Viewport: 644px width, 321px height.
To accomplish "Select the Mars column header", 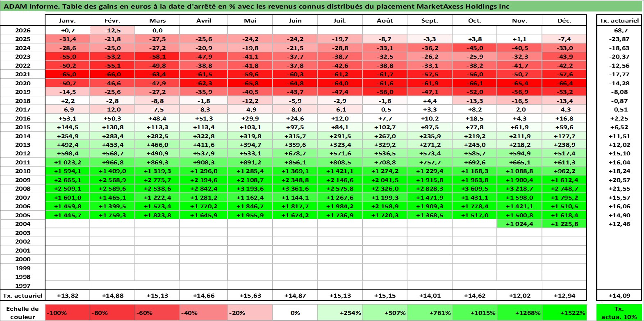I will pos(157,20).
